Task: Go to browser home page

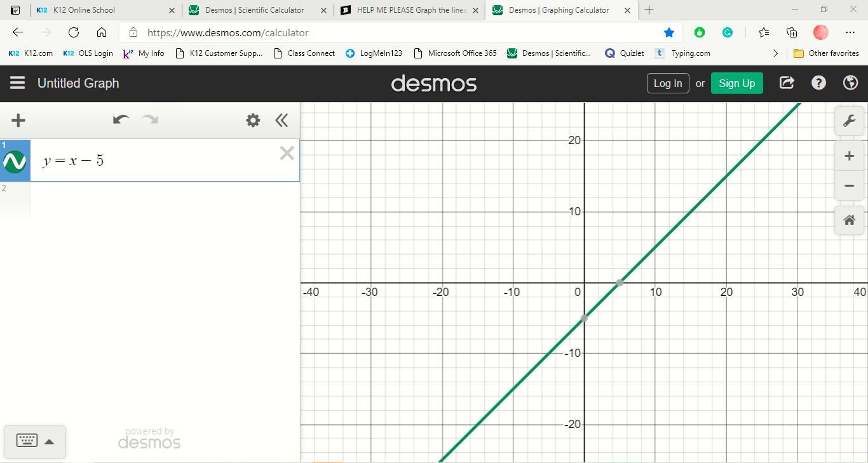Action: [102, 32]
